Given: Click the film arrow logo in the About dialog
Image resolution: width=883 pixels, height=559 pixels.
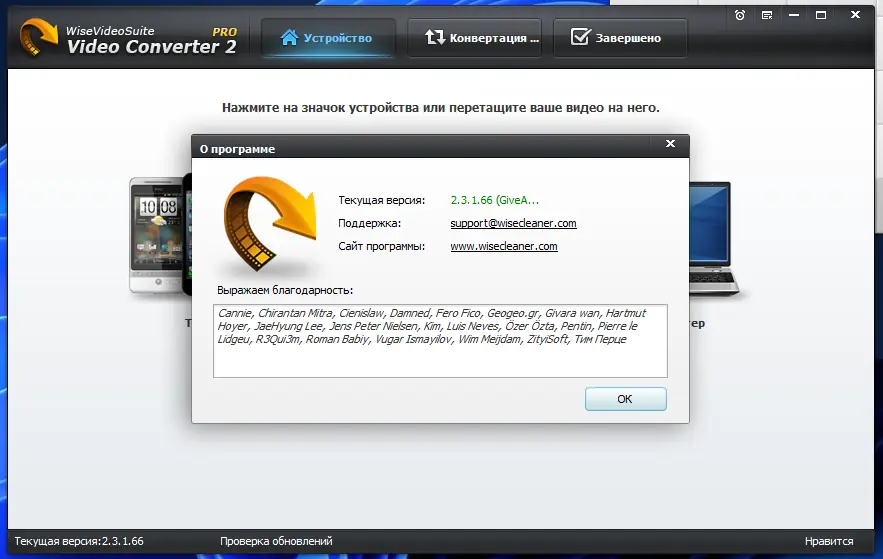Looking at the screenshot, I should (269, 225).
